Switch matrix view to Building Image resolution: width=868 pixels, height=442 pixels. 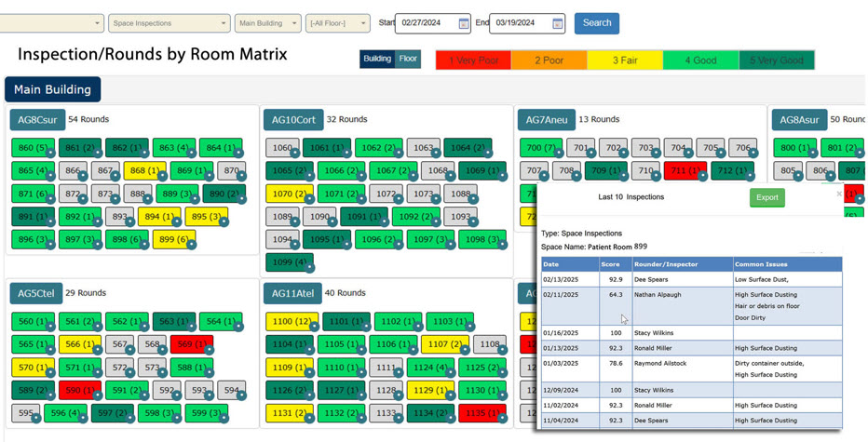click(x=377, y=60)
